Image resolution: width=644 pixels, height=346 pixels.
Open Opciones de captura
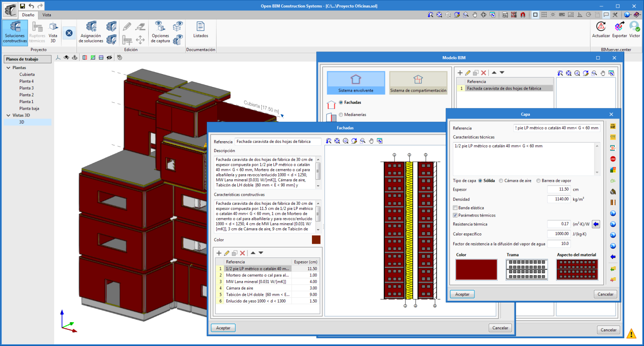[160, 31]
